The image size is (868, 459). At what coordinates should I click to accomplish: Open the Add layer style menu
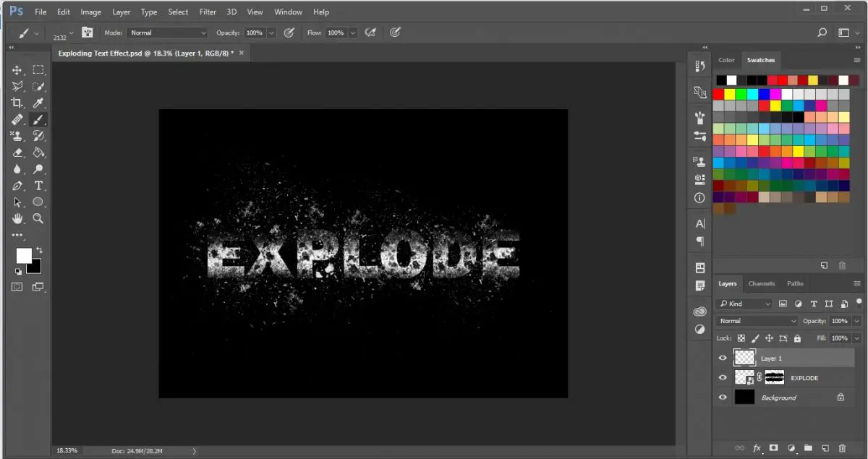coord(757,447)
